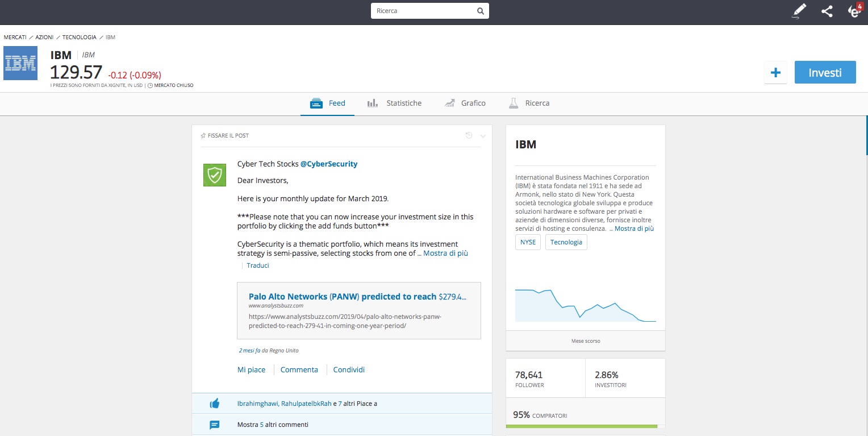Open the Ricerca tab

click(x=529, y=103)
